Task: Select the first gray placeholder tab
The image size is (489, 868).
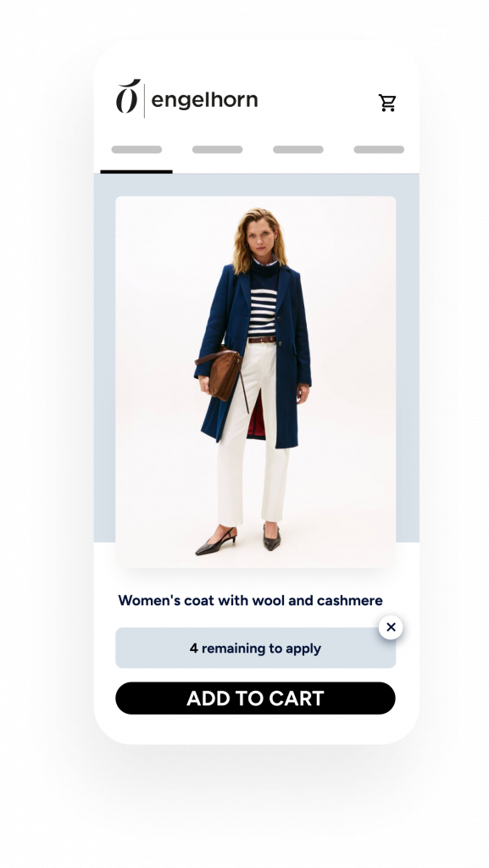Action: [x=136, y=149]
